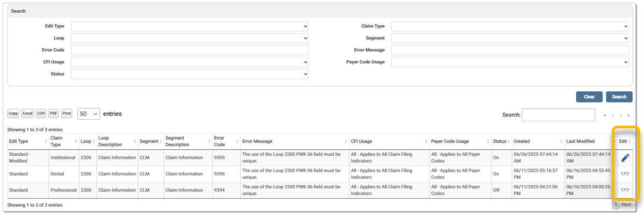Click the Next pagination link
Image resolution: width=644 pixels, height=218 pixels.
click(626, 205)
